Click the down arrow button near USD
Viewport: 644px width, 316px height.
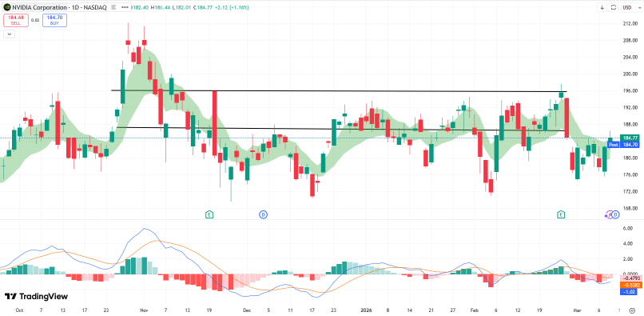pos(602,7)
